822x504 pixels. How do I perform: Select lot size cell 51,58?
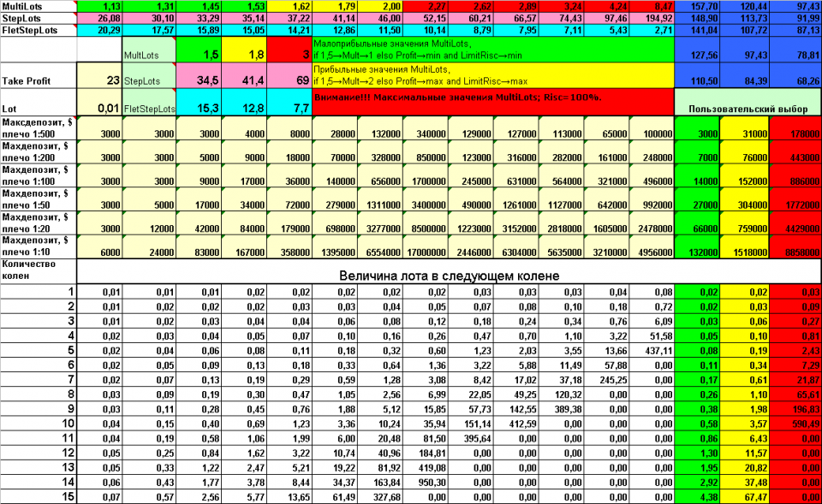652,335
